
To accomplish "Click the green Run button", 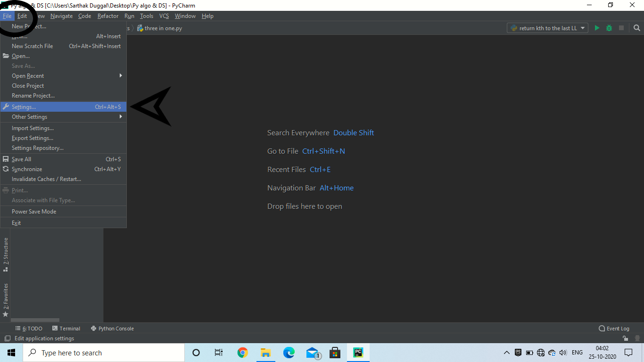I will tap(597, 28).
